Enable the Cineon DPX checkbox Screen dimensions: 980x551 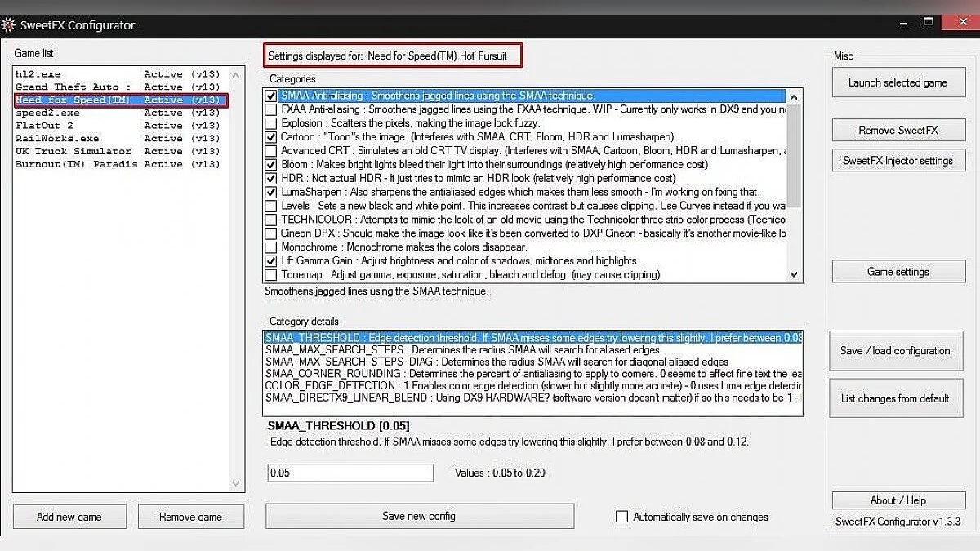coord(271,233)
